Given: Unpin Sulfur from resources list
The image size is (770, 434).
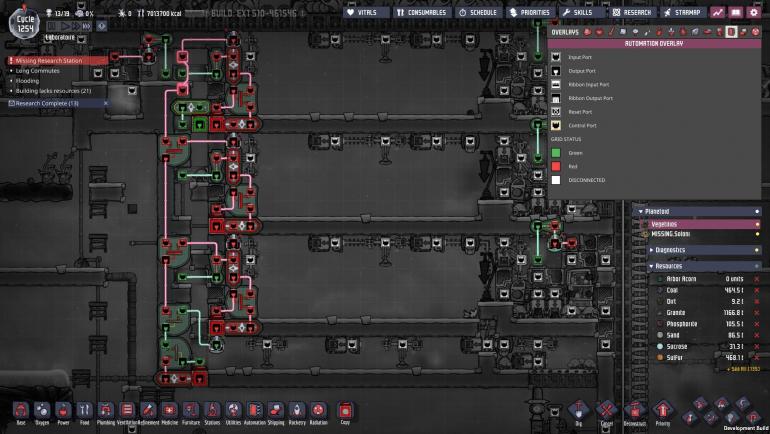Looking at the screenshot, I should click(757, 358).
